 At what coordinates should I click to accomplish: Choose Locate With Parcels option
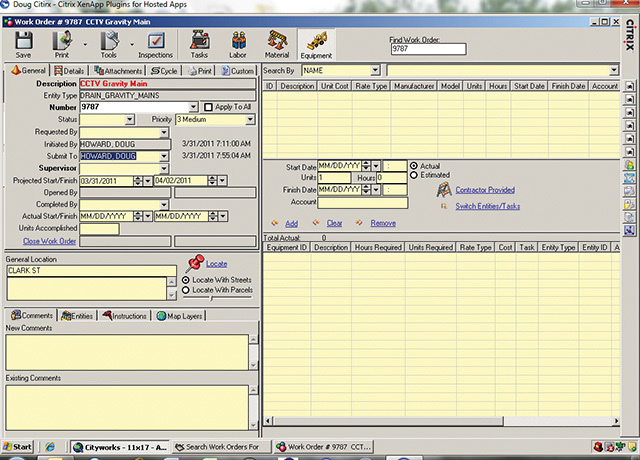185,290
